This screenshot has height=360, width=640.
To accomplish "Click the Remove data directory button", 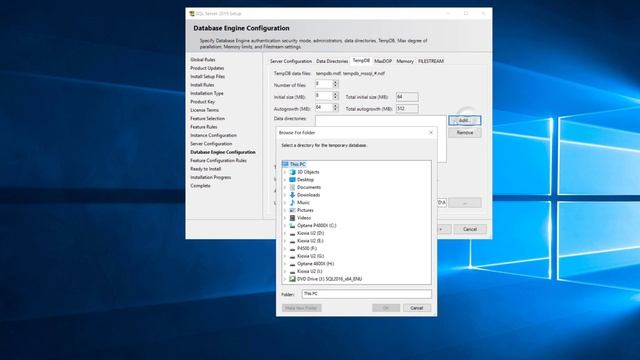I will 464,133.
